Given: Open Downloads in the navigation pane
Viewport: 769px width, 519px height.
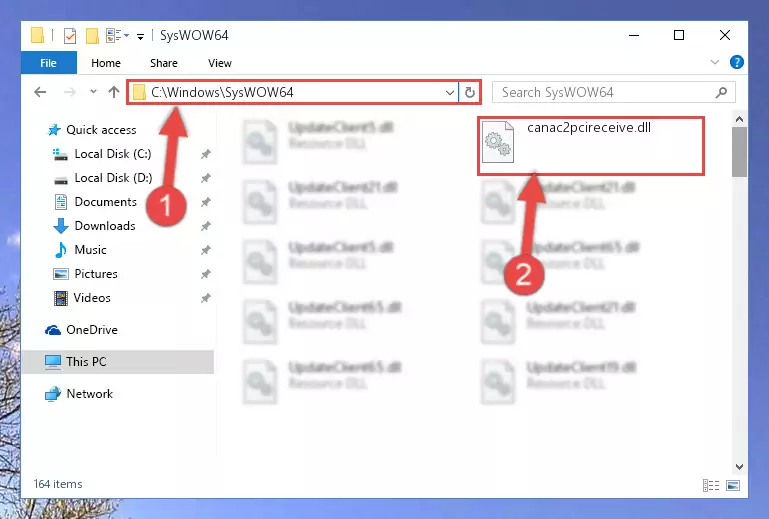Looking at the screenshot, I should pyautogui.click(x=95, y=226).
